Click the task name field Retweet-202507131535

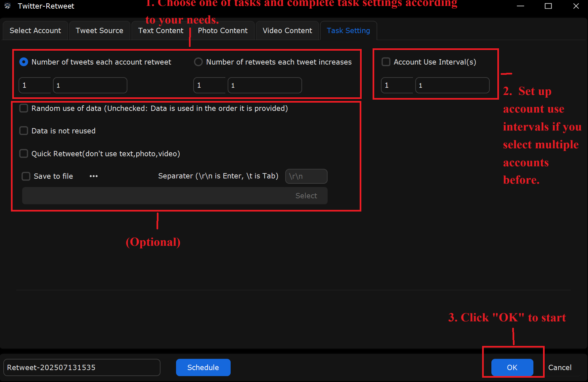pos(82,367)
